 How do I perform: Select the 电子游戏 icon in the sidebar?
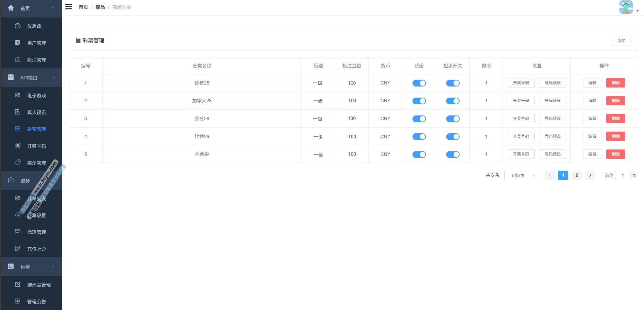[17, 95]
